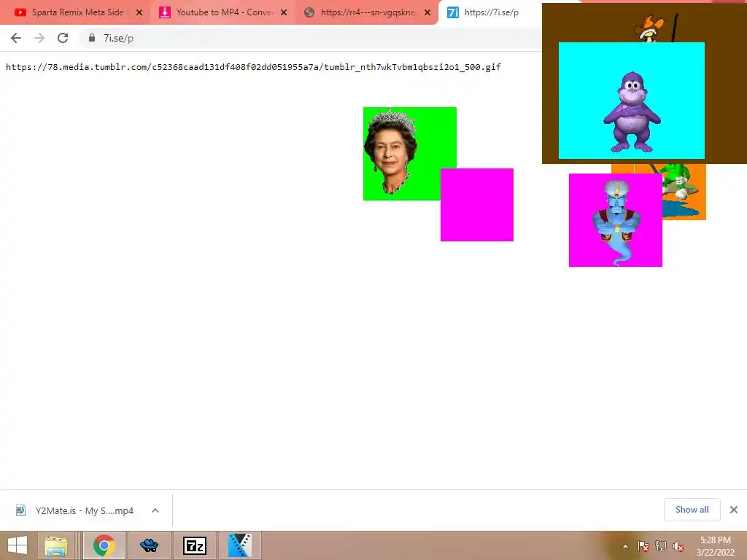Screen dimensions: 747x560
Task: Show hidden system tray icons
Action: [x=625, y=546]
